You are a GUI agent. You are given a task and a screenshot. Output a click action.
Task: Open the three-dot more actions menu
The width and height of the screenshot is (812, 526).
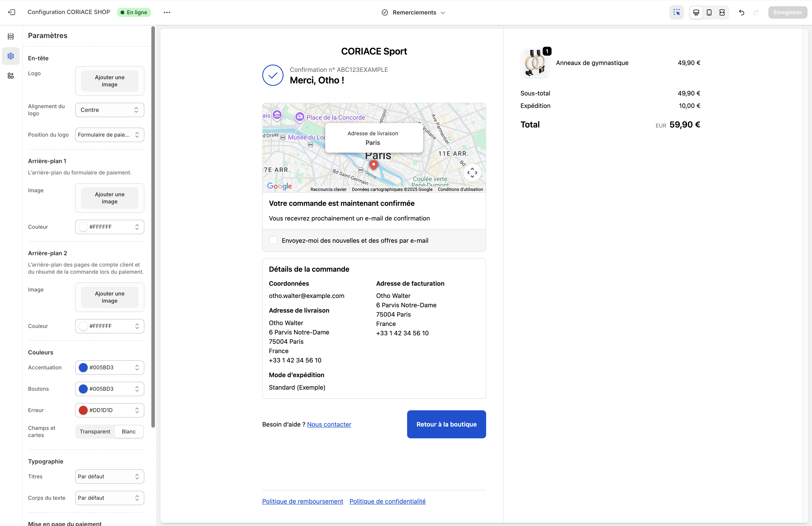coord(167,12)
